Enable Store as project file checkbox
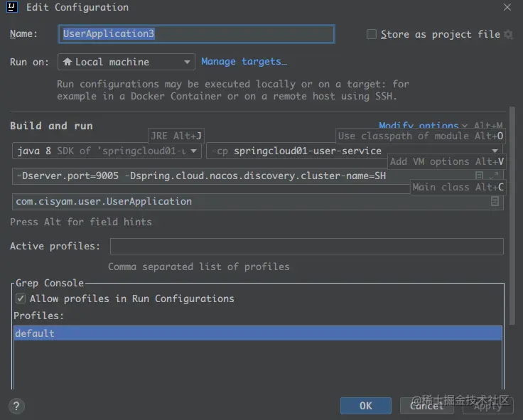Image resolution: width=523 pixels, height=420 pixels. pyautogui.click(x=372, y=34)
